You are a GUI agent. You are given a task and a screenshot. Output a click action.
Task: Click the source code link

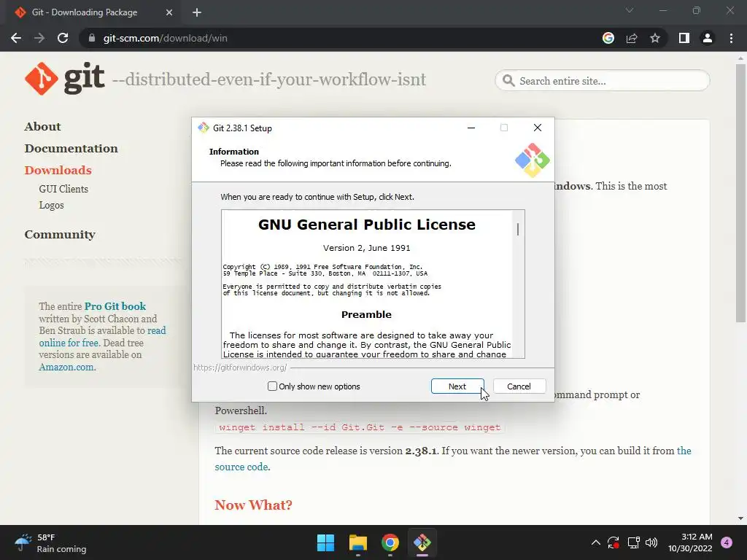coord(241,467)
